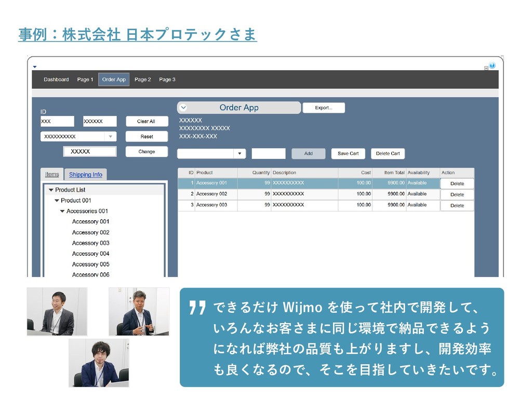Open Page 3 from the navigation bar
532x399 pixels.
[167, 79]
